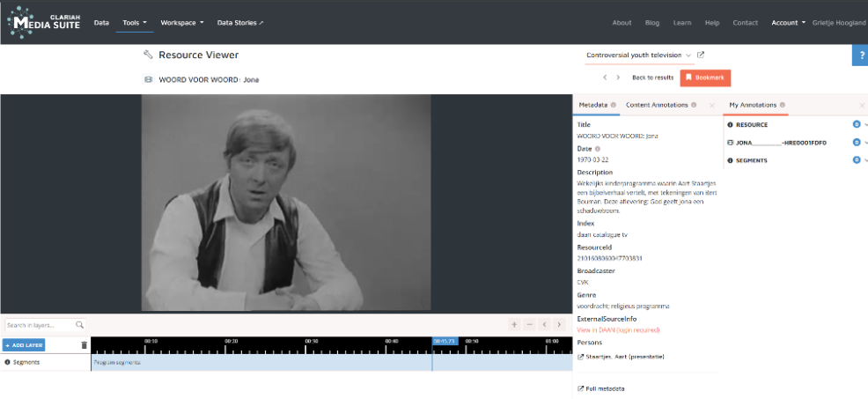Open the Full metadata link
Viewport: 868px width, 399px height.
603,388
